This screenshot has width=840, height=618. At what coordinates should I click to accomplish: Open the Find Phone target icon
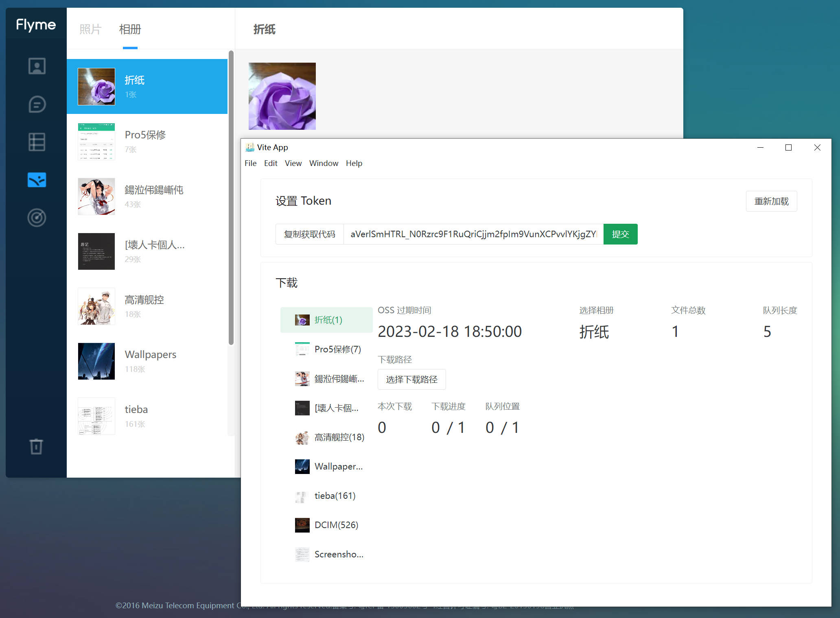[37, 218]
